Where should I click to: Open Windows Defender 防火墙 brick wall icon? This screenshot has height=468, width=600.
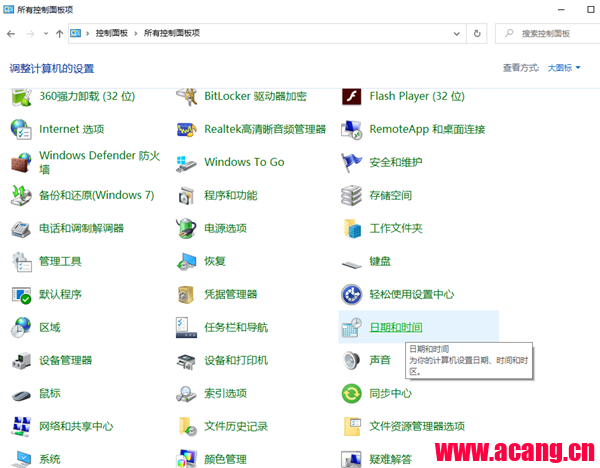pos(21,162)
